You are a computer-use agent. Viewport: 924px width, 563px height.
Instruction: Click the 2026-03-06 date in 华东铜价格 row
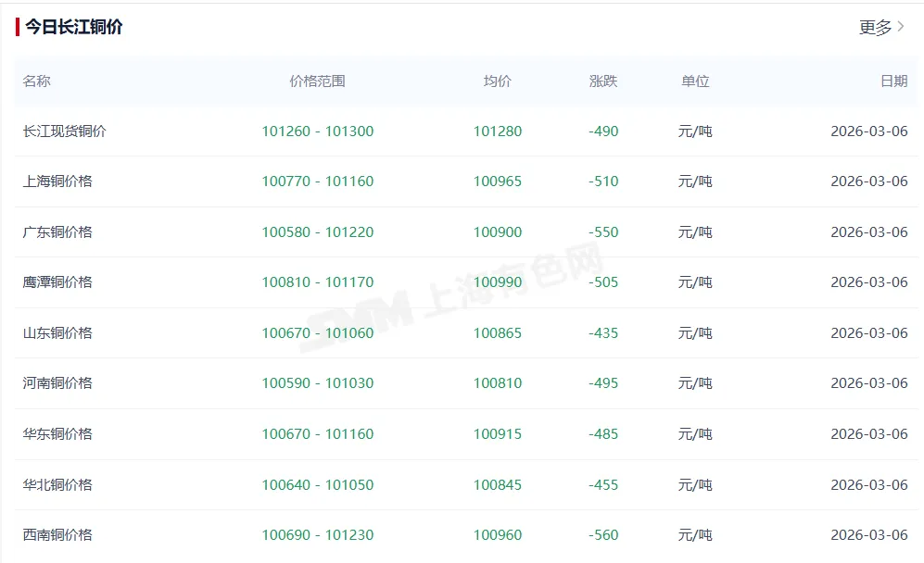(869, 434)
